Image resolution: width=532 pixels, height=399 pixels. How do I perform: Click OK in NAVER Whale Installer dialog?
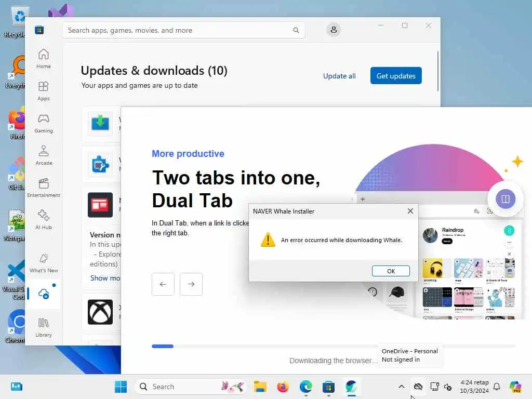(391, 271)
